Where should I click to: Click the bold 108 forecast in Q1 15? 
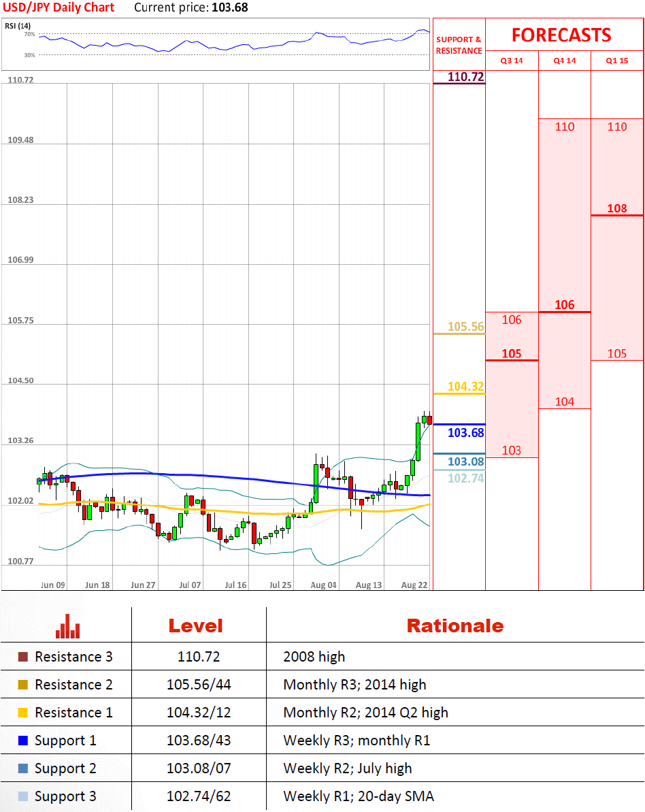tap(617, 209)
